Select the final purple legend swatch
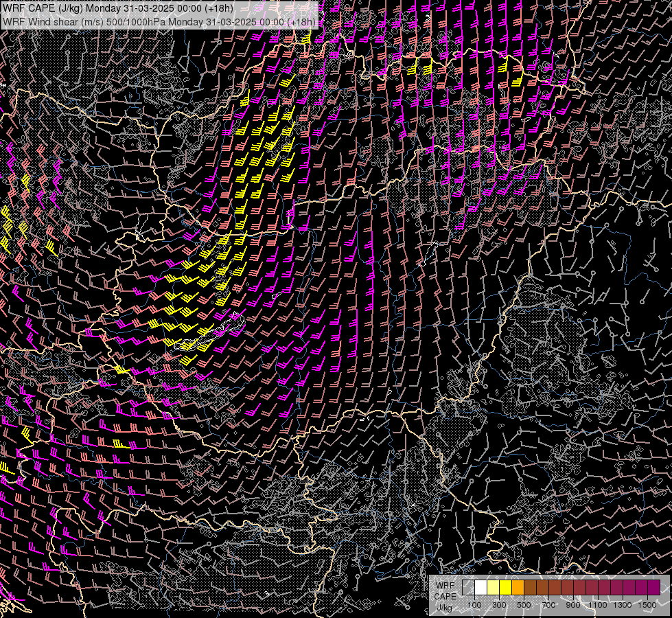Image resolution: width=672 pixels, height=618 pixels. tap(654, 587)
